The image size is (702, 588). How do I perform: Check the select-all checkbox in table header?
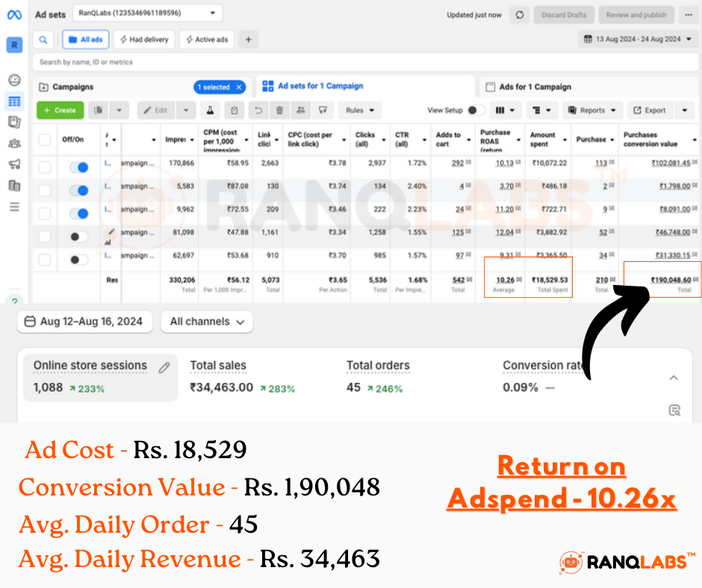point(45,140)
